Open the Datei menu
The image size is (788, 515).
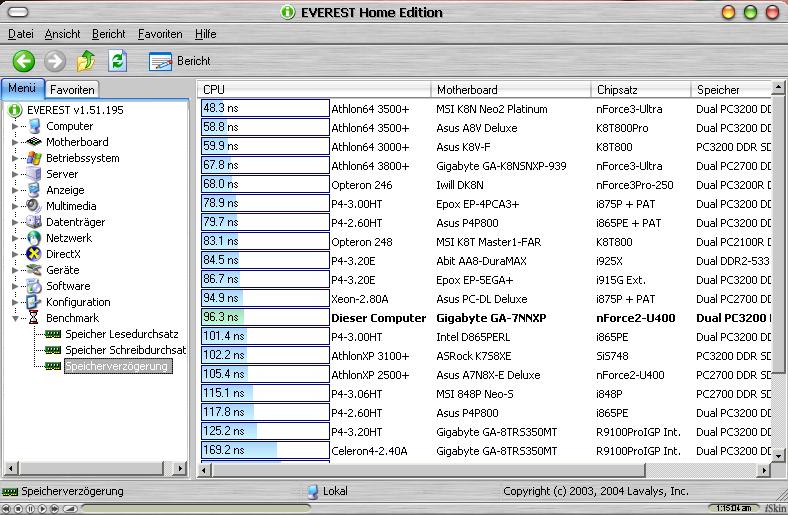[21, 34]
